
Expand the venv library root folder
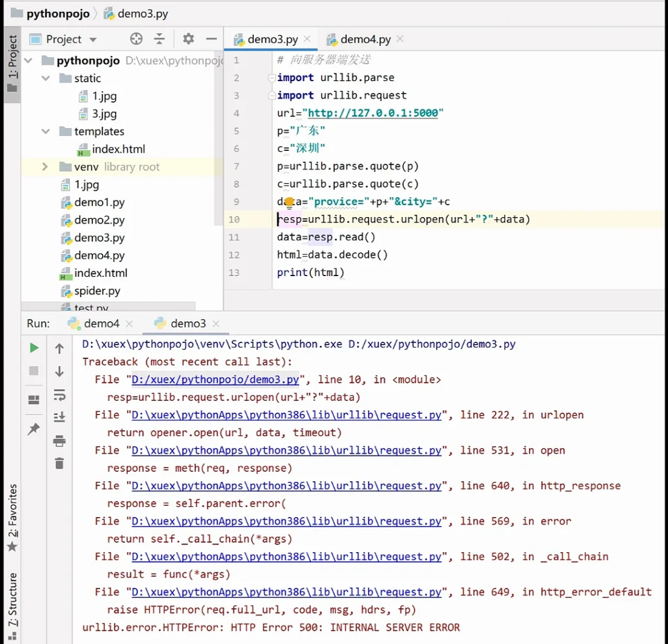point(45,166)
